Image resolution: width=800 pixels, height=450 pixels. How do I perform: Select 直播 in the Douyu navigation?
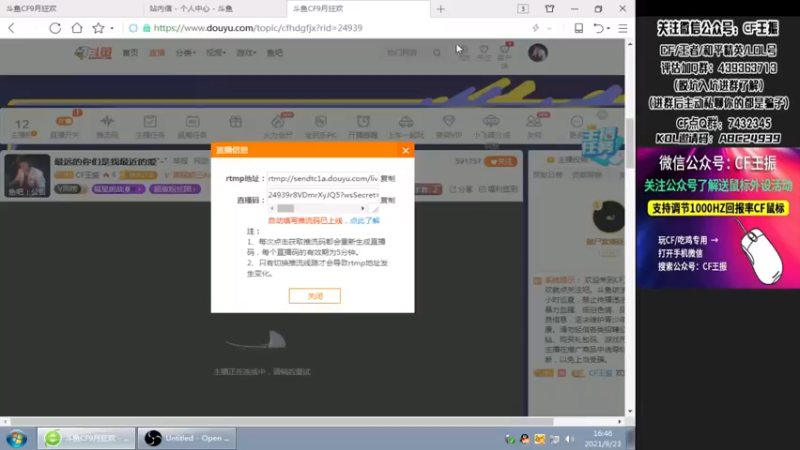[x=157, y=53]
